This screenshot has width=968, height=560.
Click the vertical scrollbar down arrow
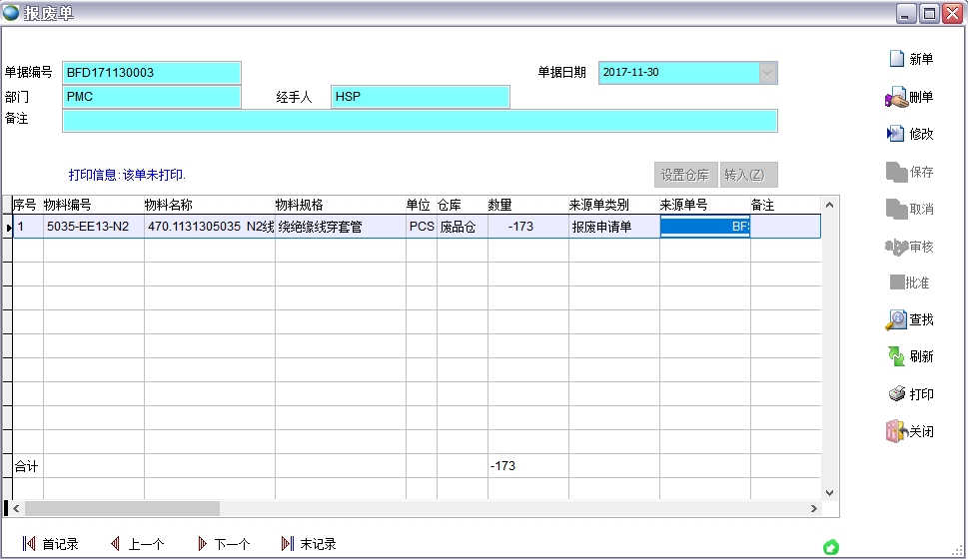point(829,492)
